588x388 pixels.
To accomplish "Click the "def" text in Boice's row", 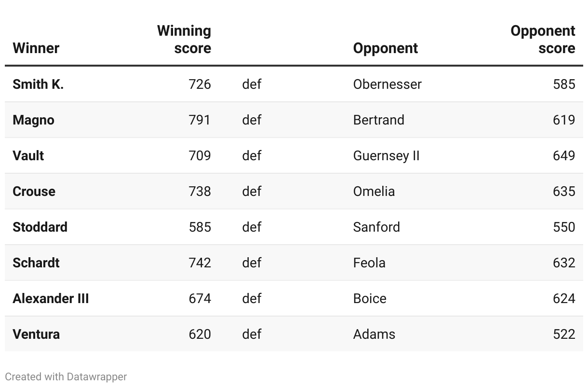I will [x=252, y=299].
